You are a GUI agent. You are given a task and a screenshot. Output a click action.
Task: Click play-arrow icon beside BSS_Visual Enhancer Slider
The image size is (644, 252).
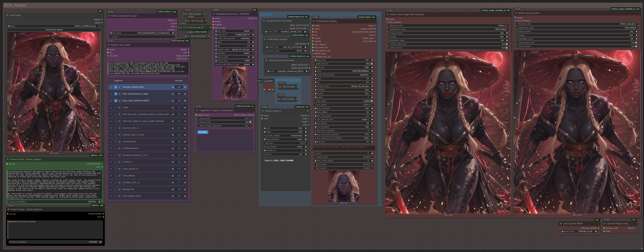[x=120, y=94]
